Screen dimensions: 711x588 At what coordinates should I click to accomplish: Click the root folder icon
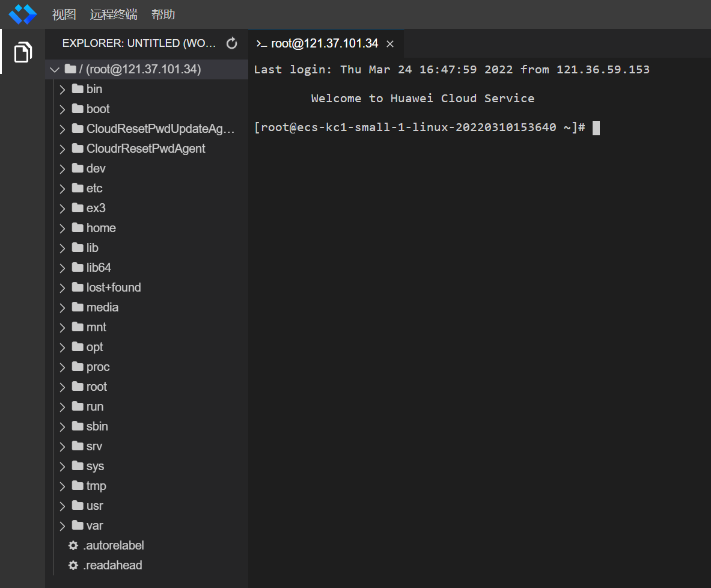[x=78, y=386]
